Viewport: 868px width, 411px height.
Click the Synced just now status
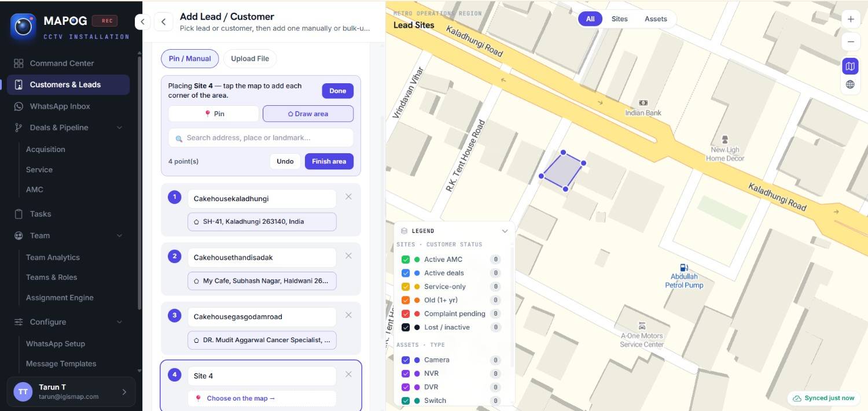tap(823, 398)
